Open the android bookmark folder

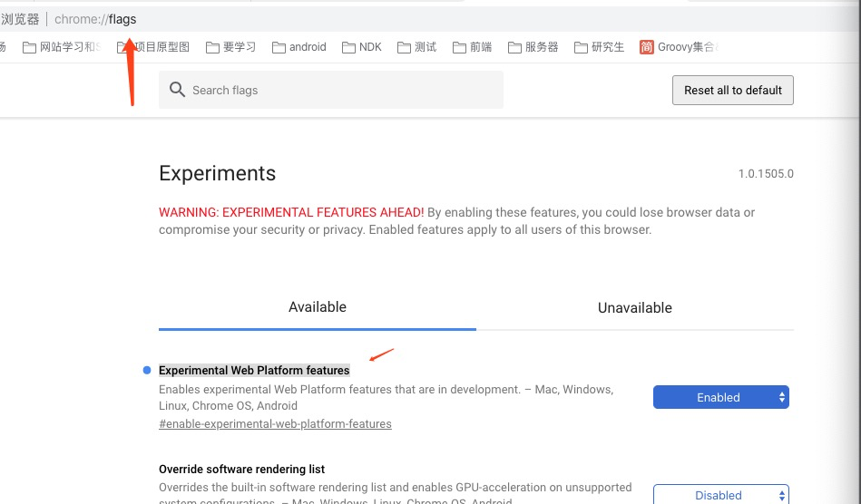pos(299,47)
